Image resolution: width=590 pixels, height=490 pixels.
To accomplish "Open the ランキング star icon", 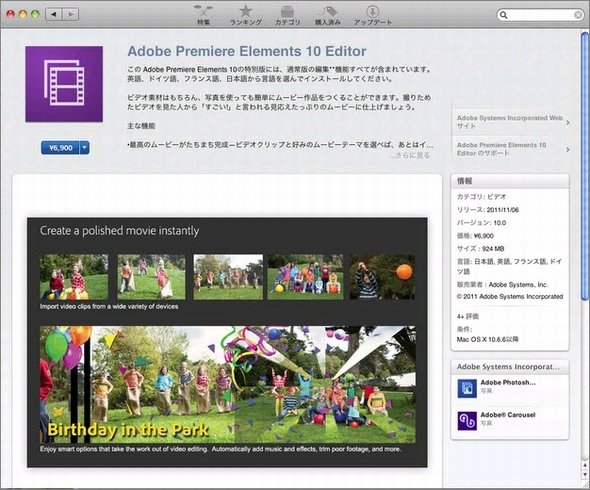I will [x=246, y=15].
